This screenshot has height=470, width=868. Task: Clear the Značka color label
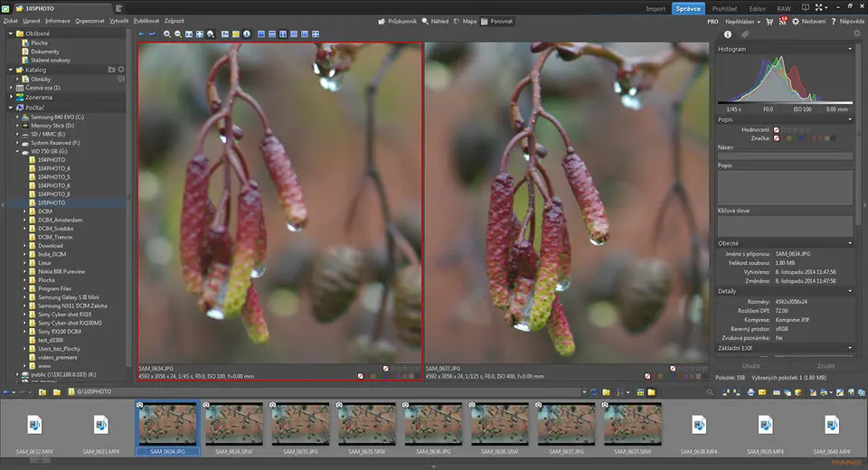click(x=776, y=138)
